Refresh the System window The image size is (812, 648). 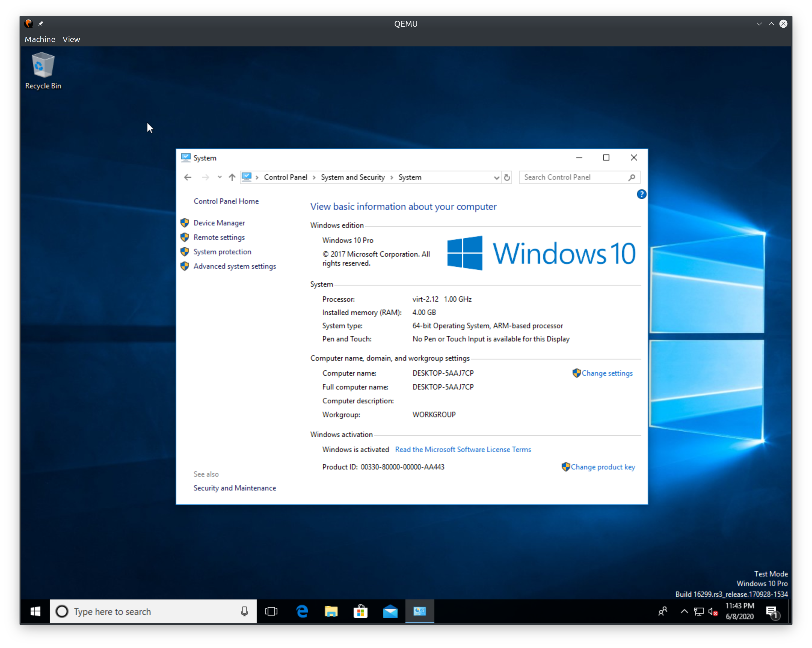click(x=507, y=178)
